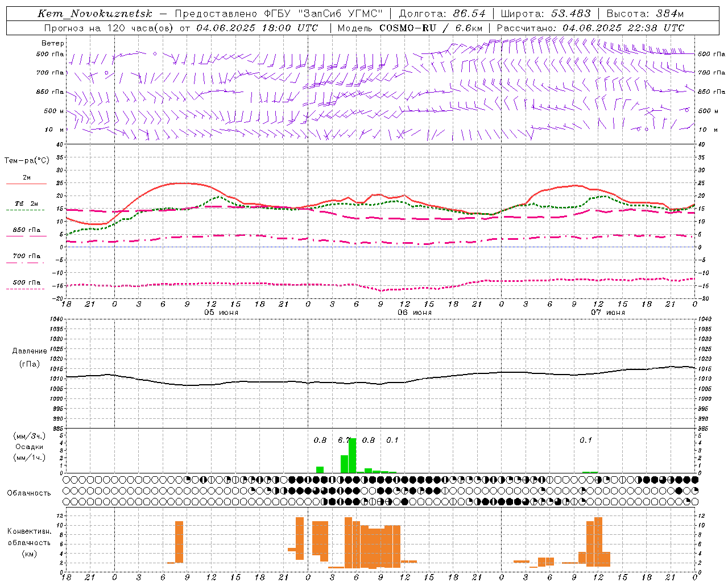Click the 850 гПа temperature legend entry
This screenshot has height=582, width=728.
[x=26, y=230]
